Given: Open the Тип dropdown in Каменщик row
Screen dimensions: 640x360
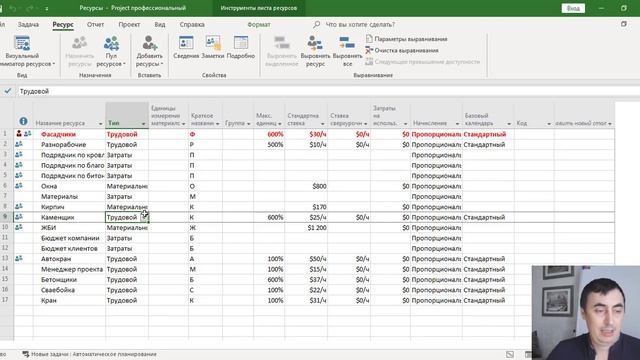Looking at the screenshot, I should [144, 217].
